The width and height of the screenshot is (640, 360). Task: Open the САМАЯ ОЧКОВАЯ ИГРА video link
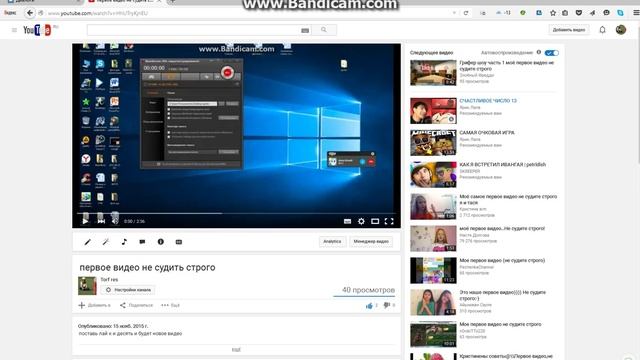click(487, 133)
